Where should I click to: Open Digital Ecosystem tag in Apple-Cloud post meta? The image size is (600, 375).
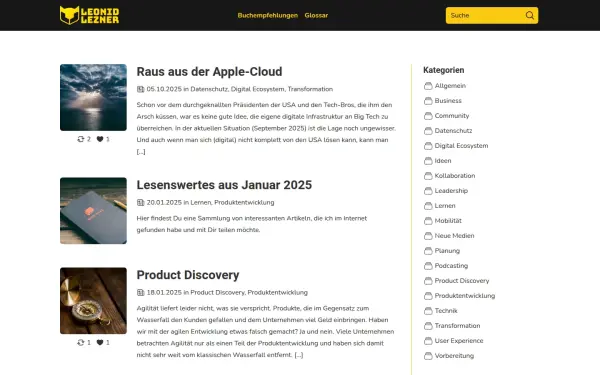click(x=258, y=89)
